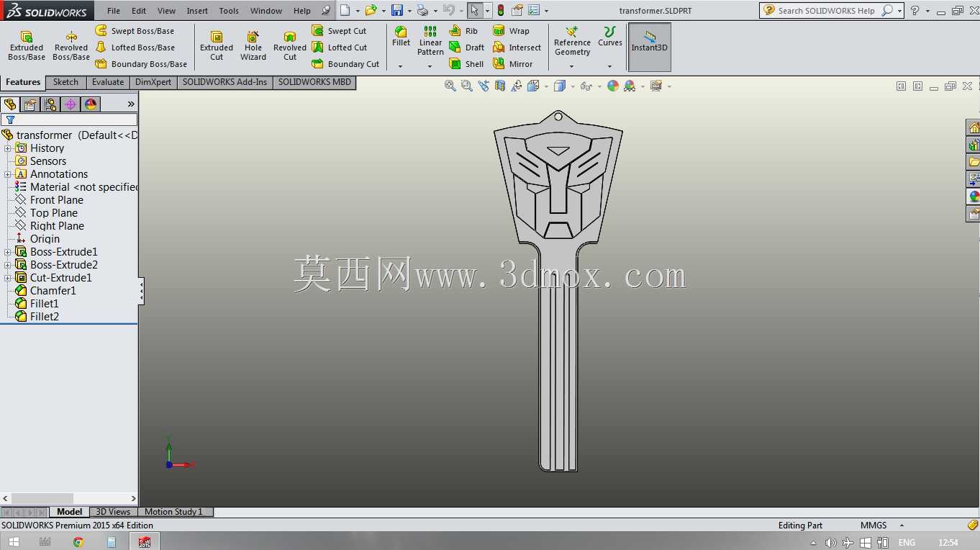
Task: Open the Insert menu
Action: pyautogui.click(x=197, y=11)
